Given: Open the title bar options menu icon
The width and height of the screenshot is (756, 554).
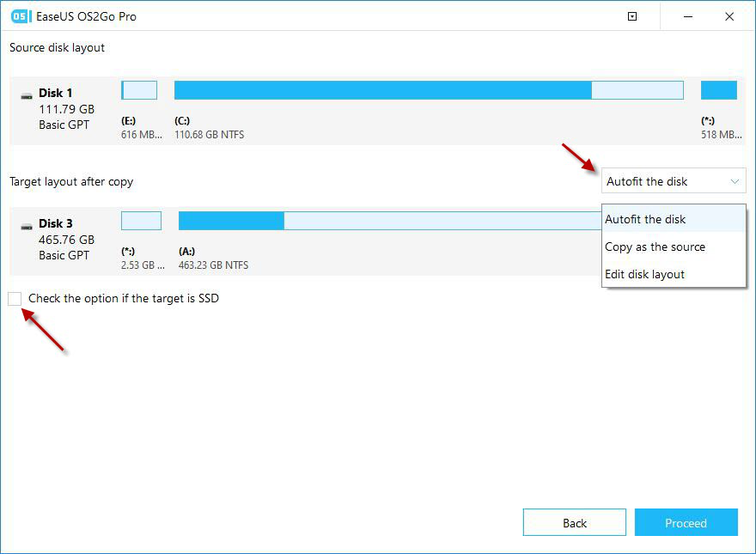Looking at the screenshot, I should click(x=632, y=16).
